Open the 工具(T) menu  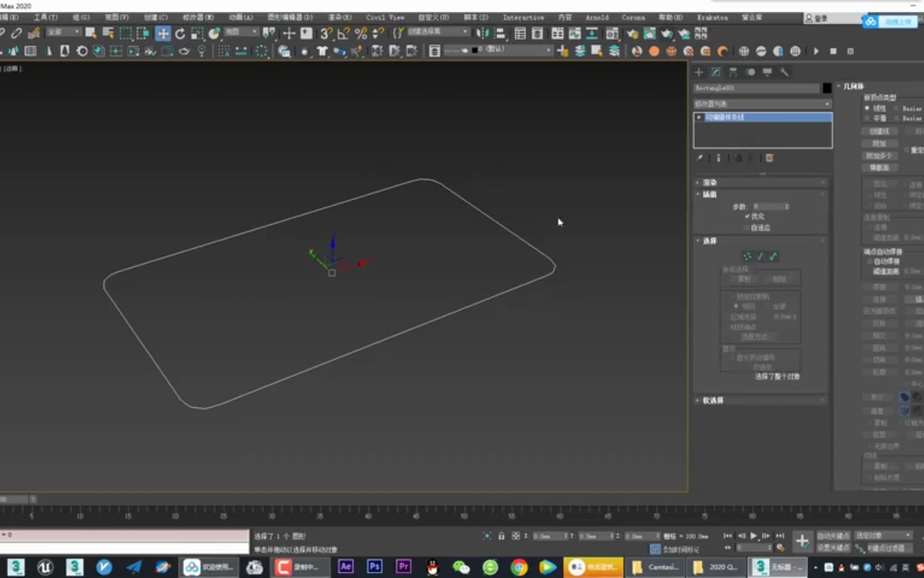tap(45, 17)
